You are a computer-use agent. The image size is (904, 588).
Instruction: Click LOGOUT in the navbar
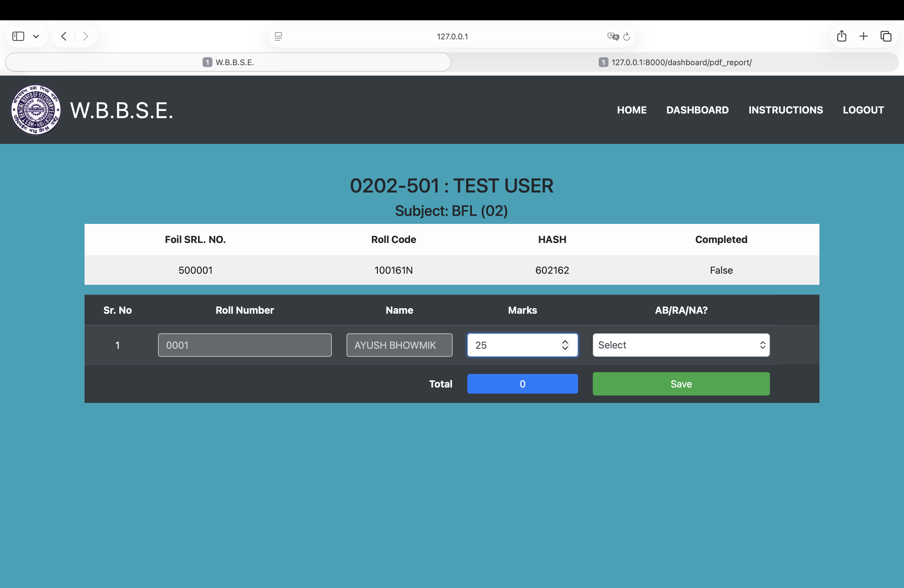click(x=863, y=110)
